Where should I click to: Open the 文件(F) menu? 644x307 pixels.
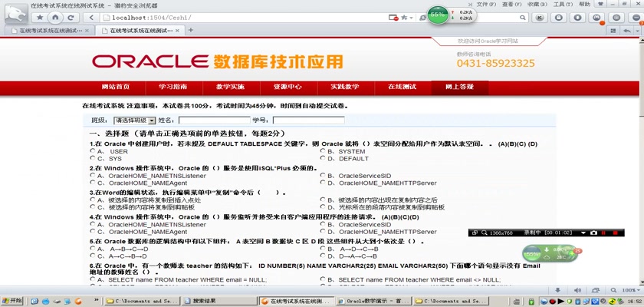coord(486,4)
